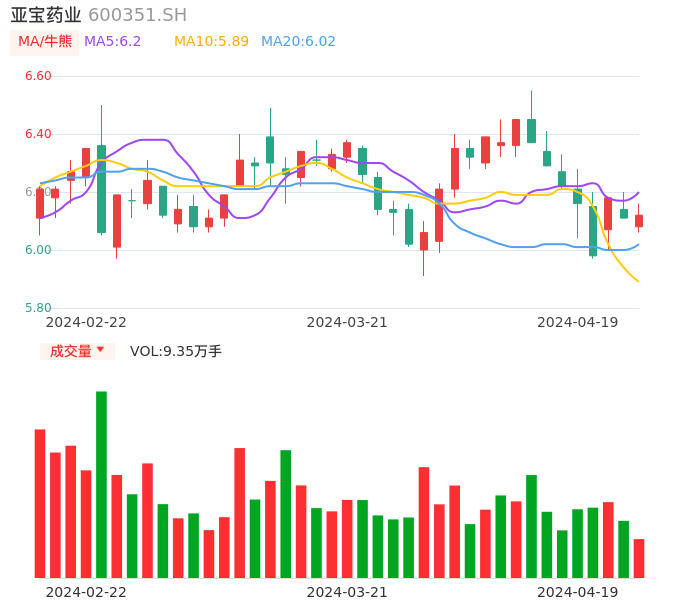Click the 6.60 price axis label
This screenshot has height=606, width=686.
[38, 76]
